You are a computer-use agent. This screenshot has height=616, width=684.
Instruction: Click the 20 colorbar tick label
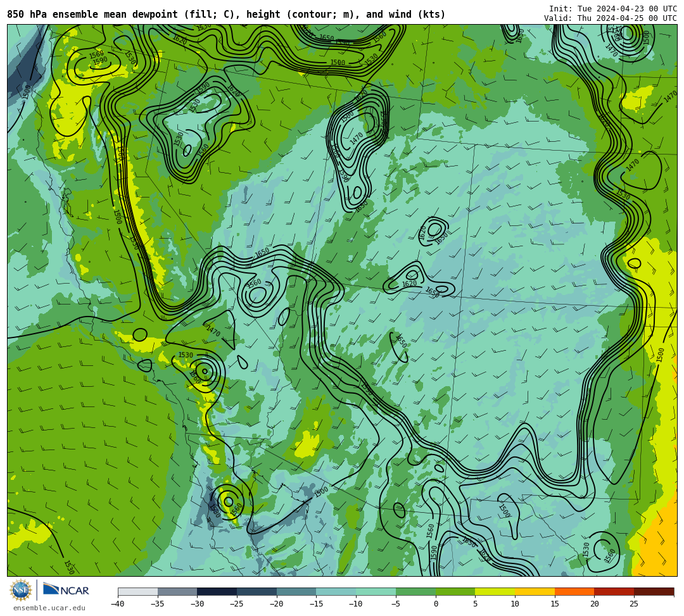[595, 604]
